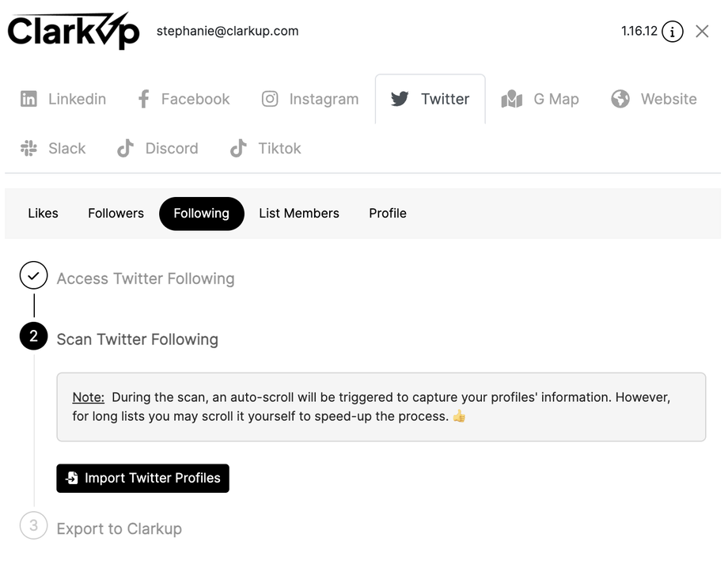Open the Facebook tab
The image size is (728, 572).
[x=184, y=99]
